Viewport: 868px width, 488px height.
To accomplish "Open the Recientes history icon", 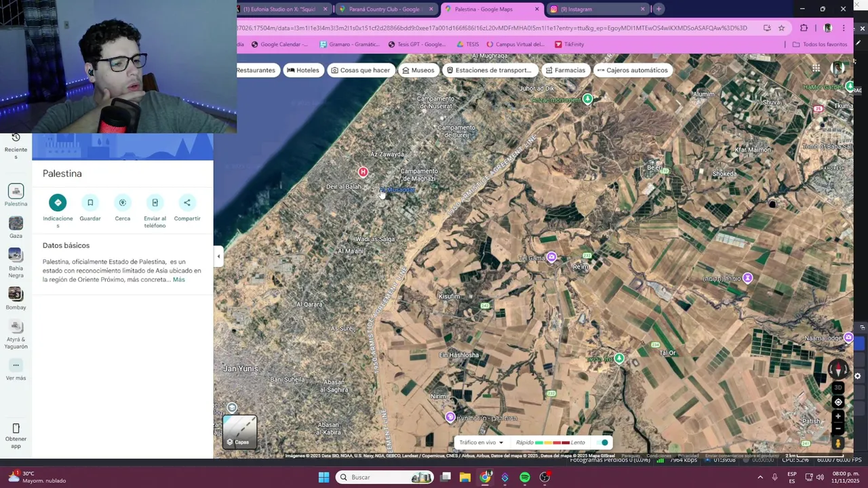I will 16,138.
